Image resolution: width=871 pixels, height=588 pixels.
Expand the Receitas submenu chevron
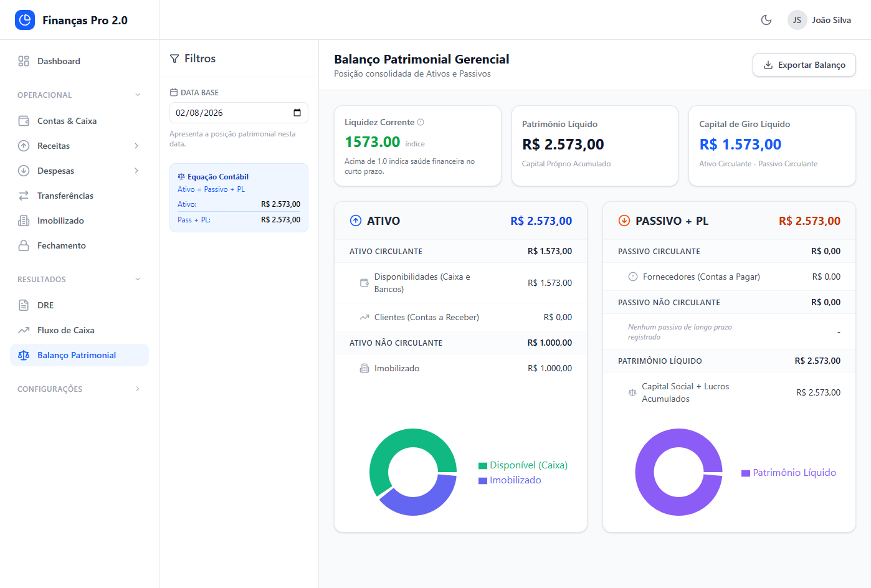(136, 146)
